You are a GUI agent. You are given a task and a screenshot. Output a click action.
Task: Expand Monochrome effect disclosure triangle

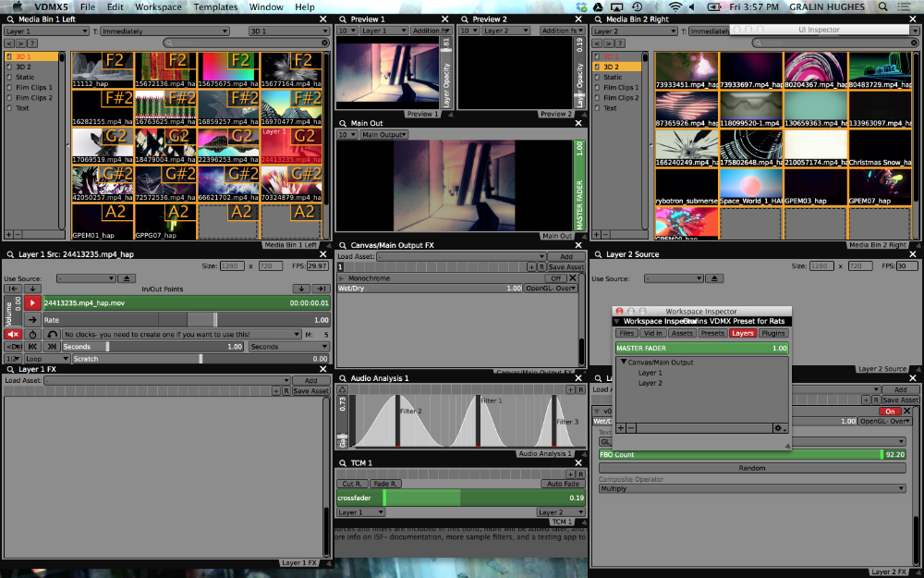(x=341, y=277)
